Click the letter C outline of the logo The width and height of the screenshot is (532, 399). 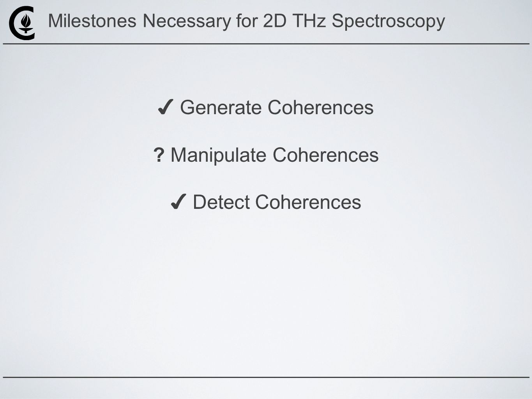pos(14,23)
